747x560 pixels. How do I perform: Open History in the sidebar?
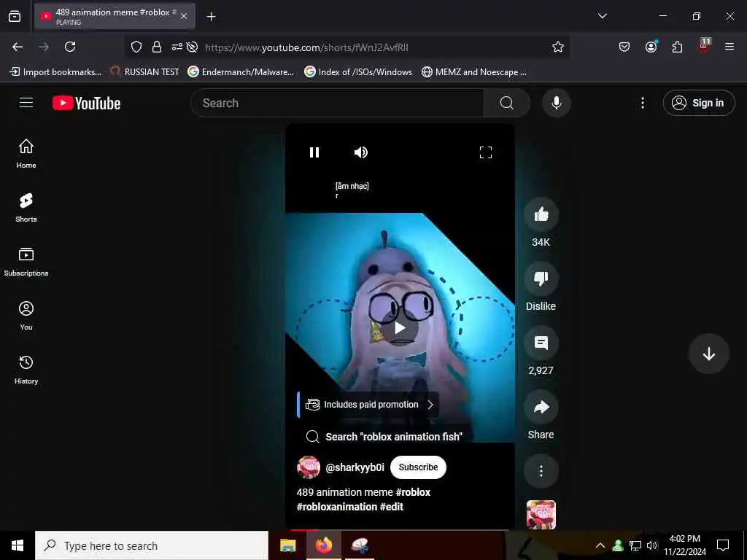tap(26, 370)
